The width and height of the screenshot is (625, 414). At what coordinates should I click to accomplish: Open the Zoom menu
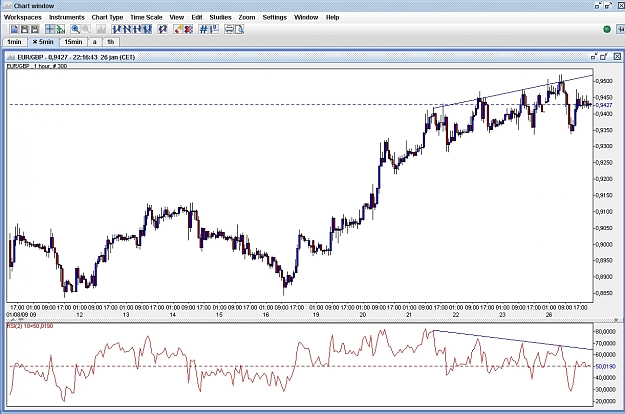click(247, 17)
